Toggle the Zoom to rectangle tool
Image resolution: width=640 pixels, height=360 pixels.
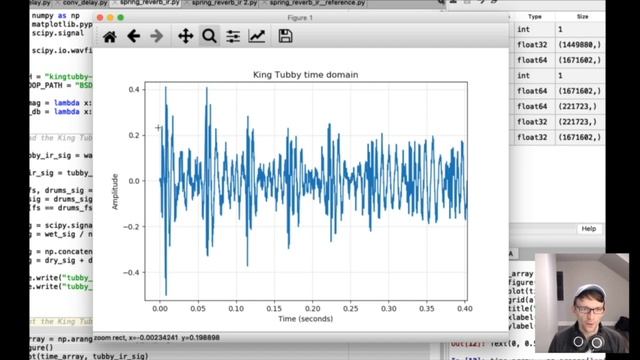(x=209, y=36)
